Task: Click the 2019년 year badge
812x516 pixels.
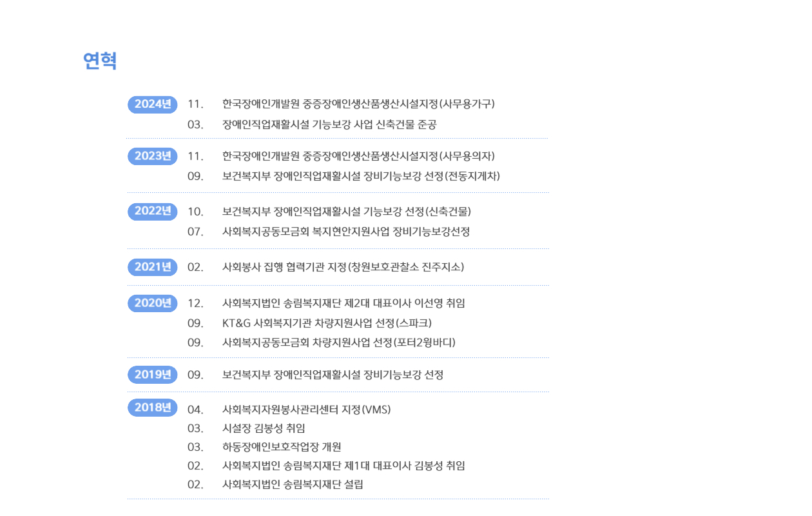Action: [152, 375]
